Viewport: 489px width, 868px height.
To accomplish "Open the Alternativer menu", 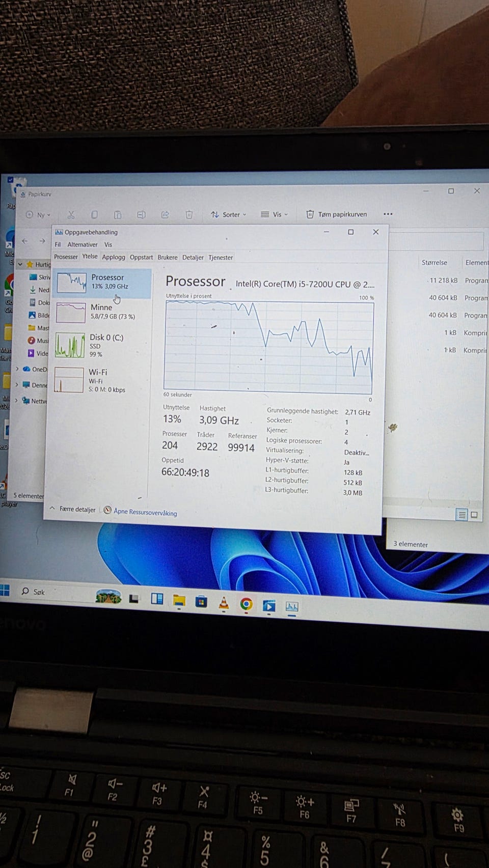I will pos(82,244).
